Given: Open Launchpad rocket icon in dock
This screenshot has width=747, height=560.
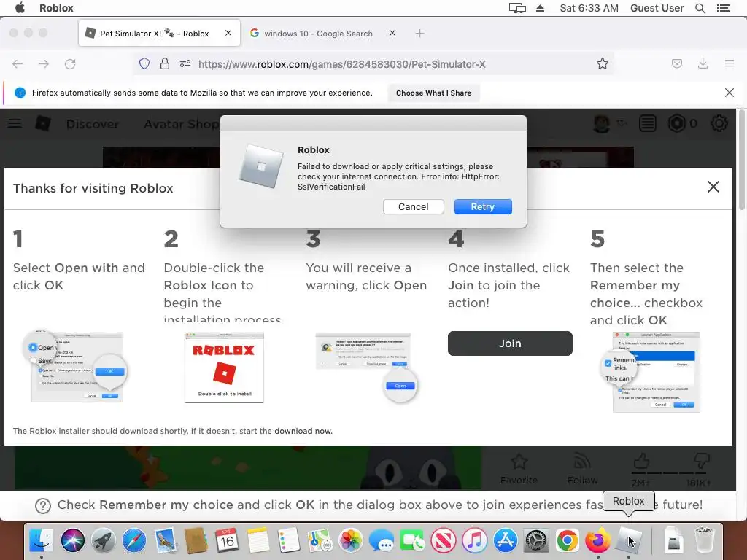Looking at the screenshot, I should click(x=104, y=540).
